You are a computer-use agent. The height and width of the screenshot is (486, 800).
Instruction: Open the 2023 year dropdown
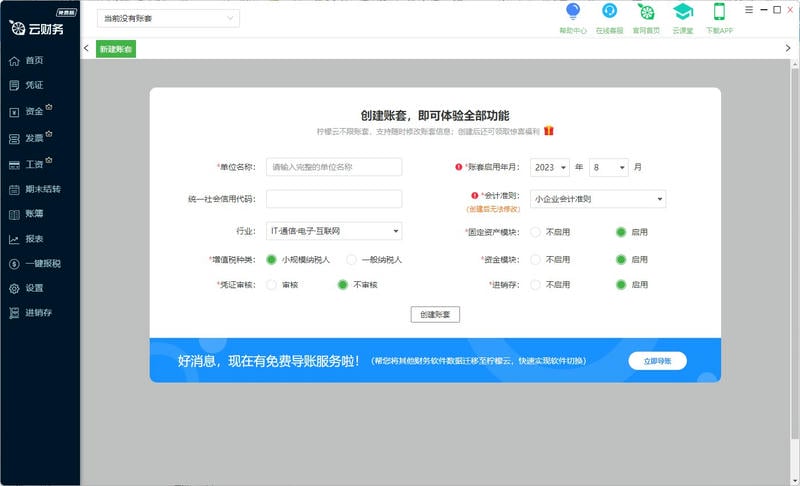coord(549,167)
